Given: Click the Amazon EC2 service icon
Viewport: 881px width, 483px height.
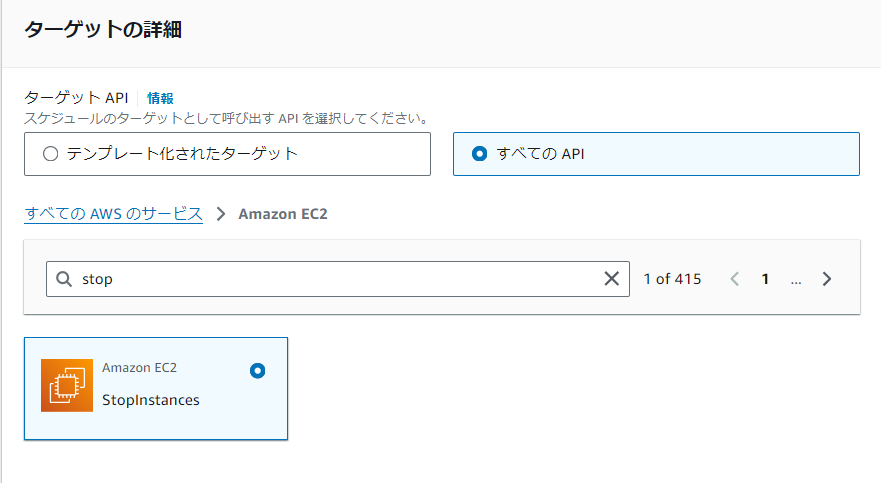Looking at the screenshot, I should [x=67, y=385].
